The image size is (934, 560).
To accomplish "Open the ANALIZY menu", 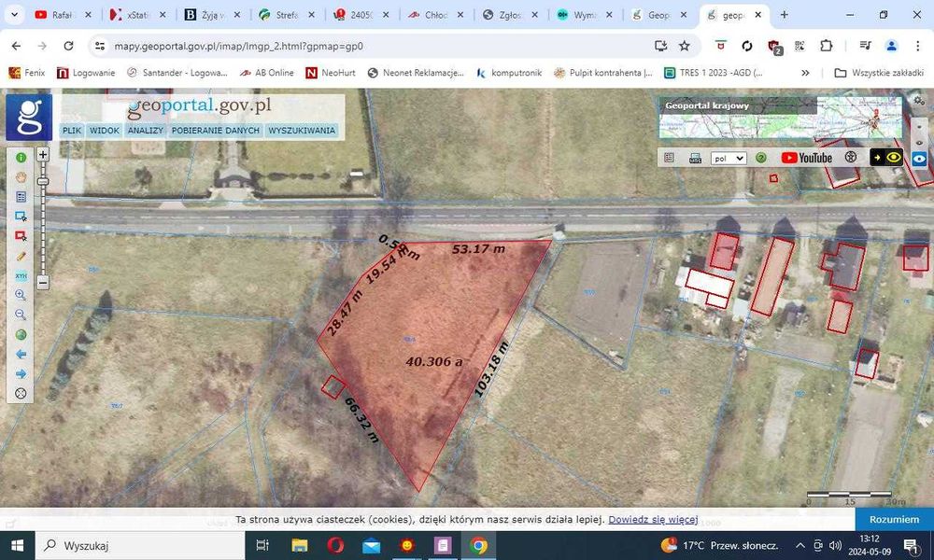I will 146,131.
